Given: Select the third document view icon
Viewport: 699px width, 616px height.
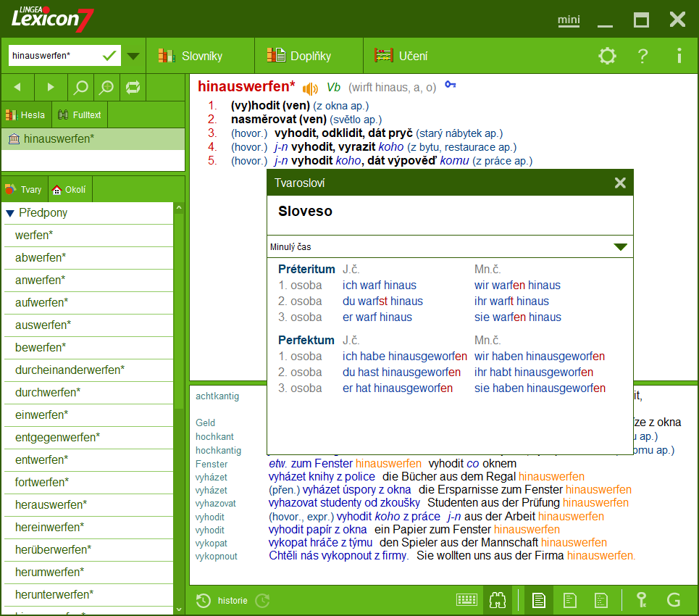Looking at the screenshot, I should tap(601, 600).
